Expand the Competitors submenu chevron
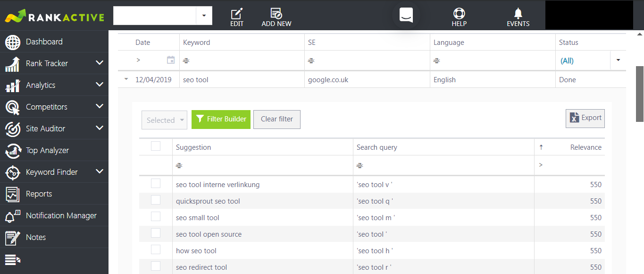644x274 pixels. pos(100,106)
